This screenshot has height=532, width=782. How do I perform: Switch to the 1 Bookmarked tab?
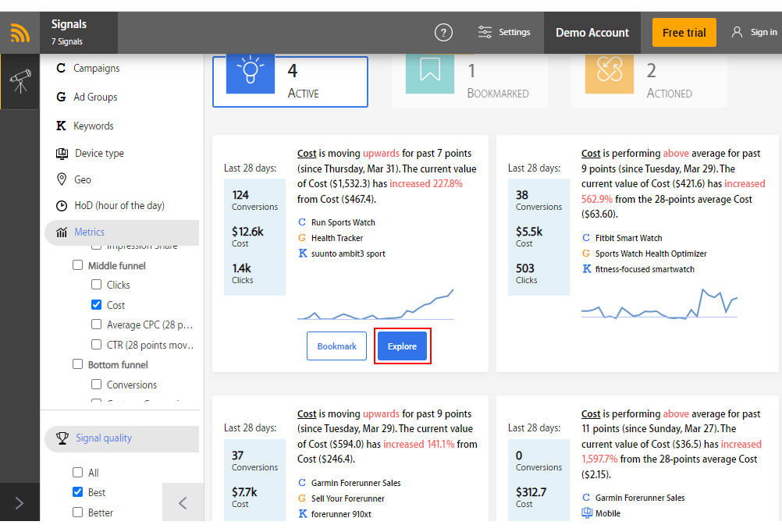(470, 81)
